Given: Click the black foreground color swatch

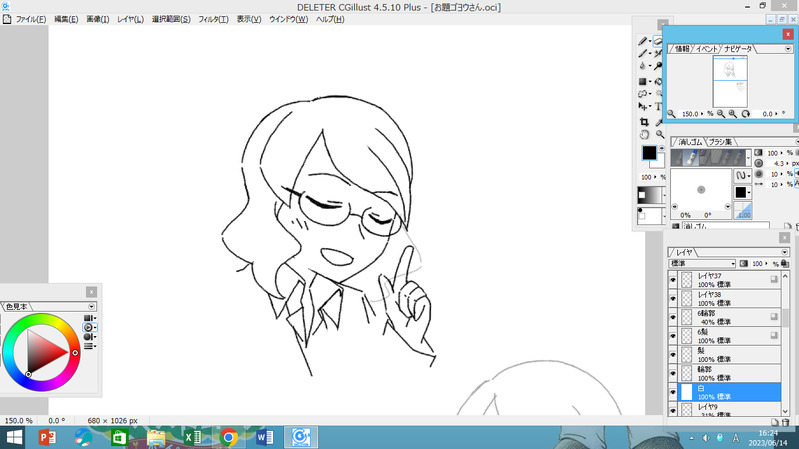Looking at the screenshot, I should pyautogui.click(x=649, y=152).
